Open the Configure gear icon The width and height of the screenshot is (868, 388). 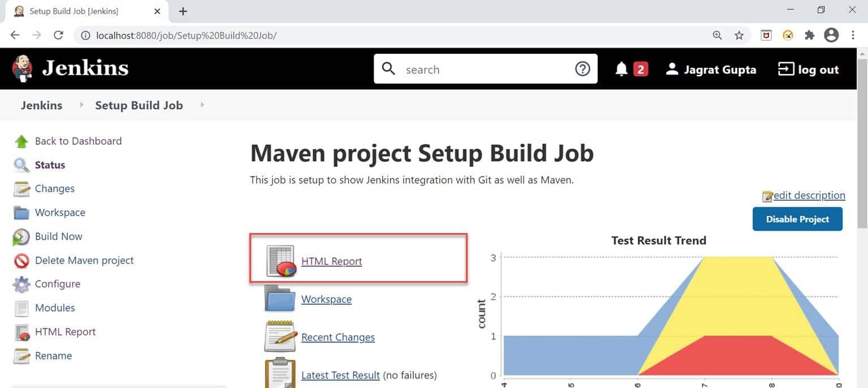(21, 283)
